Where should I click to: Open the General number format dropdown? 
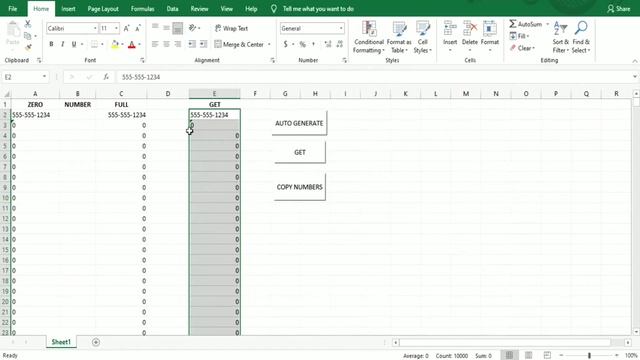[x=341, y=28]
